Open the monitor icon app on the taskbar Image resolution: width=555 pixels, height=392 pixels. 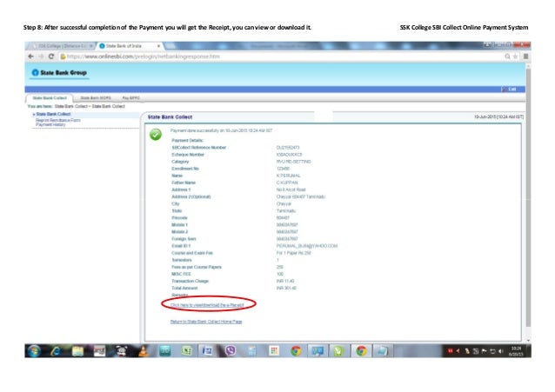(318, 351)
